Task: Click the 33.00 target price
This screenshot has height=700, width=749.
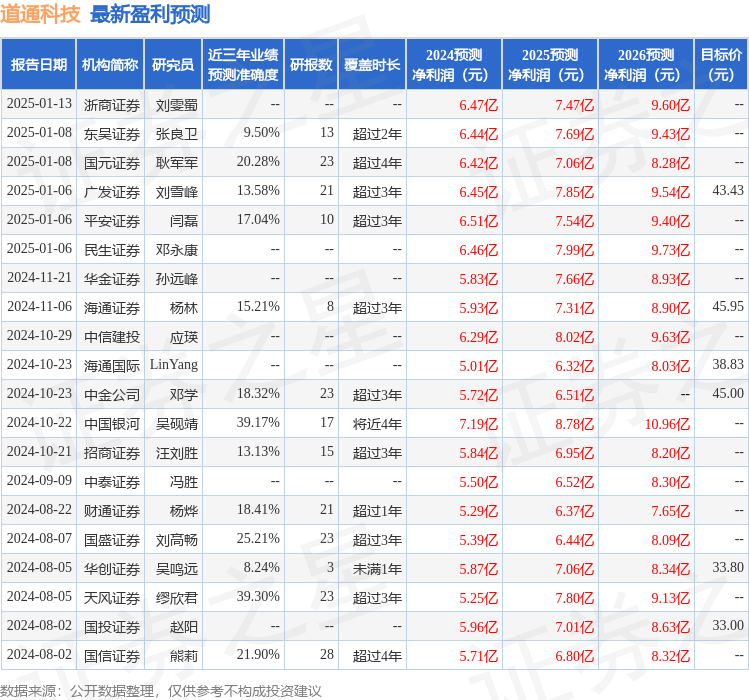Action: pyautogui.click(x=728, y=625)
